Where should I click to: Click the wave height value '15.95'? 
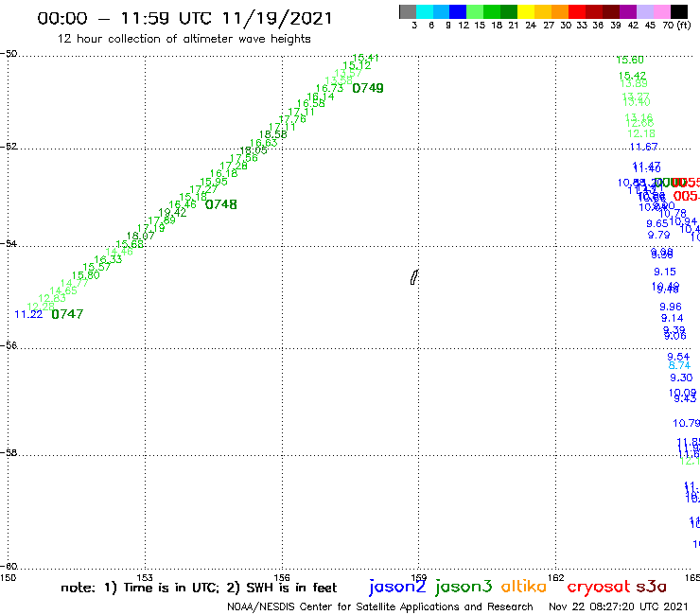click(214, 182)
